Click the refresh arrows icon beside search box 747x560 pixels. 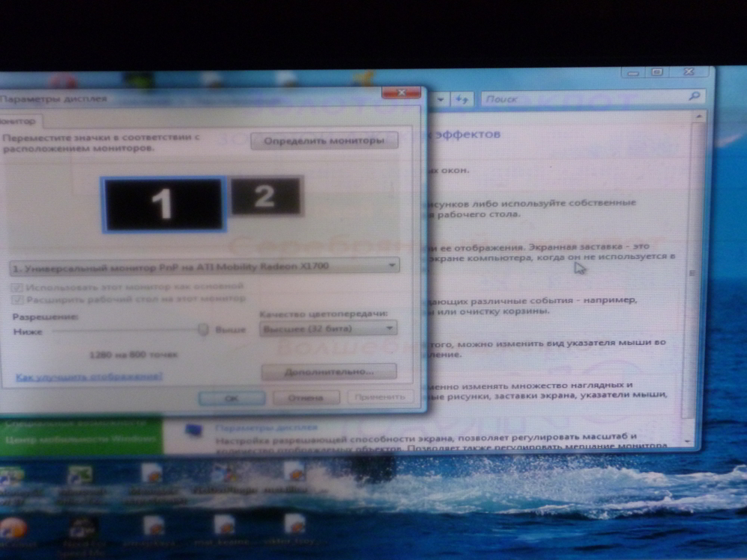click(462, 99)
